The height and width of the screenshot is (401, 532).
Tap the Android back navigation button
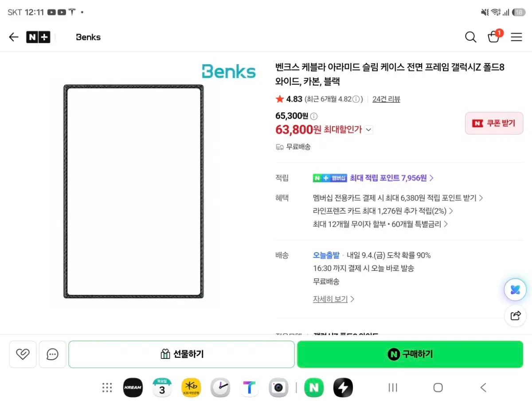[483, 388]
